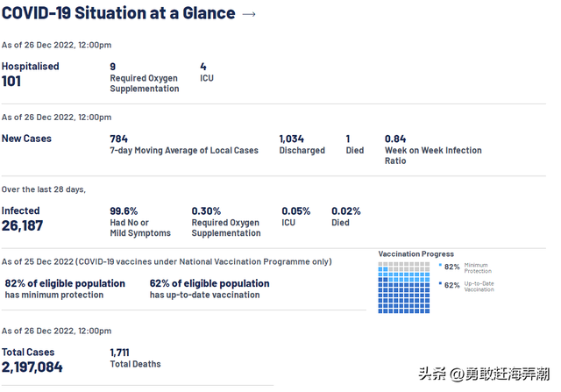Screen dimensions: 561x392
Task: Click the Required Oxygen Supplementation value 9
Action: (x=113, y=67)
